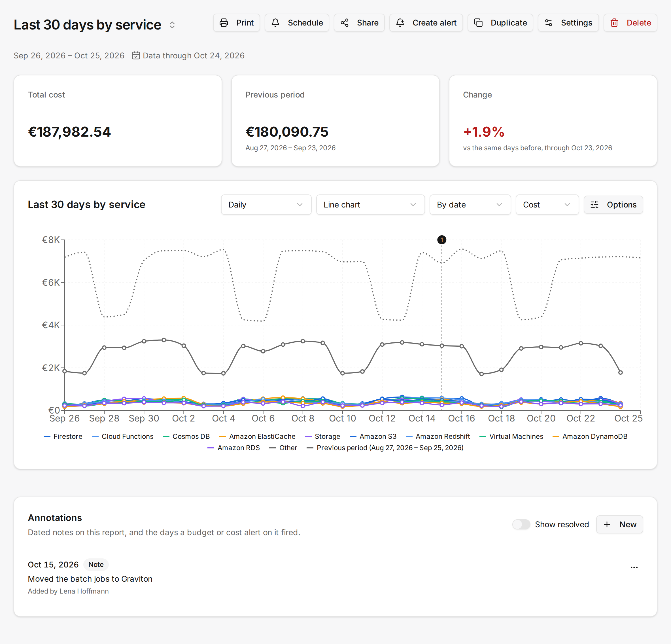This screenshot has width=671, height=644.
Task: Click previous period value €180,090.75
Action: 287,132
